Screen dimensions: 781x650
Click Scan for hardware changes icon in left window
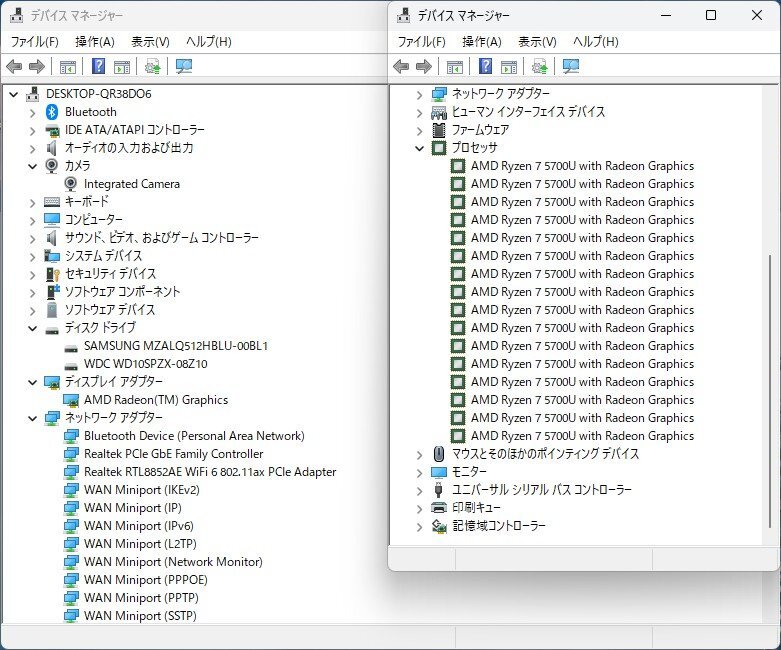184,66
